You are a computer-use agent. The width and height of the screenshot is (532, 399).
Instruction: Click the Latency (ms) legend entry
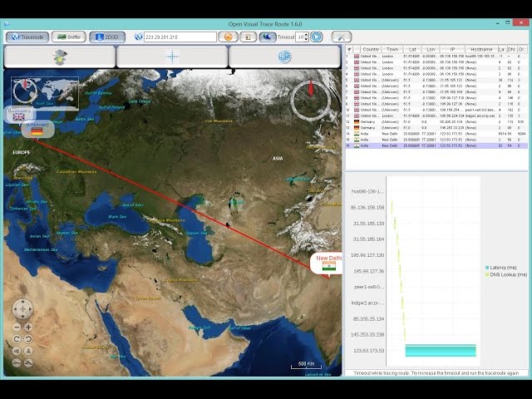[503, 268]
